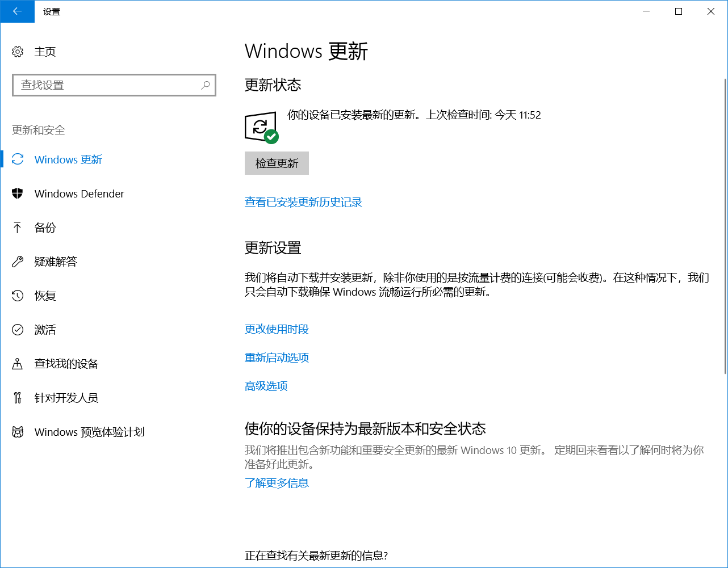Open the 高级选项 link
The width and height of the screenshot is (728, 568).
coord(266,386)
